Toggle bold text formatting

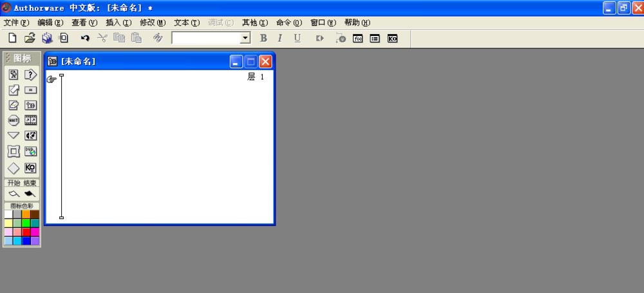tap(263, 38)
